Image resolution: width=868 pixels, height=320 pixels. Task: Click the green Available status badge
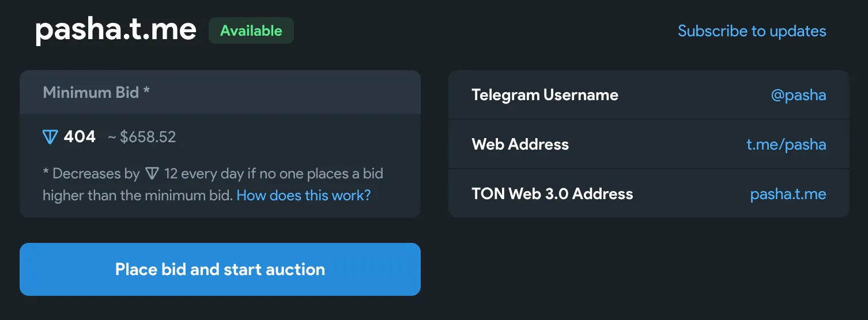pyautogui.click(x=251, y=31)
